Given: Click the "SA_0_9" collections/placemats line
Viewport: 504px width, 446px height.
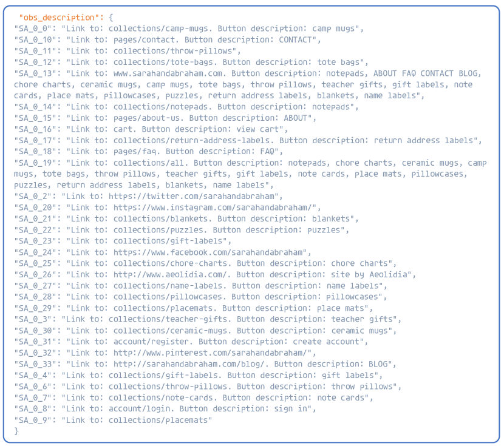Looking at the screenshot, I should point(113,421).
